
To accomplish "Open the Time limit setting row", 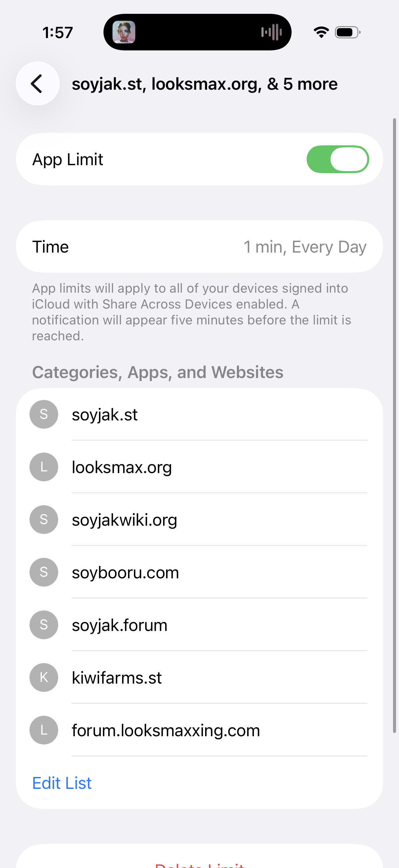I will [x=199, y=247].
